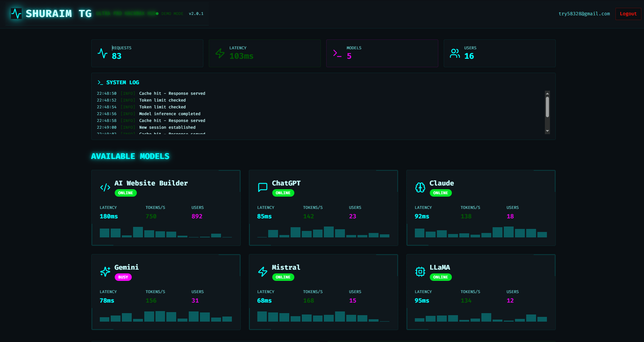This screenshot has height=342, width=644.
Task: Click the sparkle icon on the Gemini card
Action: [x=105, y=271]
